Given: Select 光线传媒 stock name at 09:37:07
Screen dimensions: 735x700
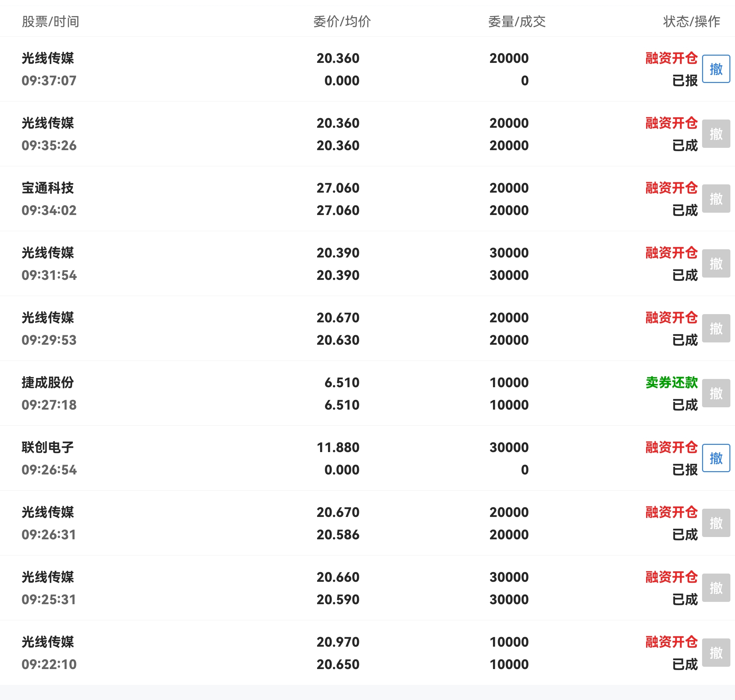Looking at the screenshot, I should click(x=48, y=58).
